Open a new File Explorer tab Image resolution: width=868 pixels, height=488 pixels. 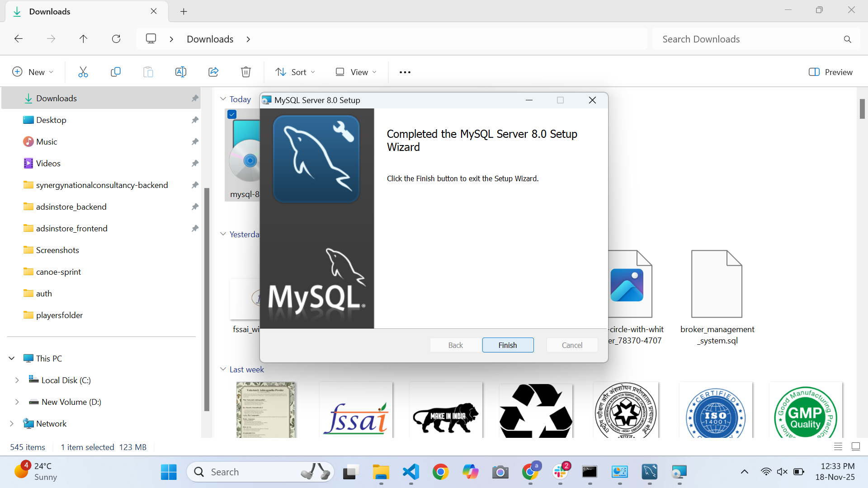184,11
